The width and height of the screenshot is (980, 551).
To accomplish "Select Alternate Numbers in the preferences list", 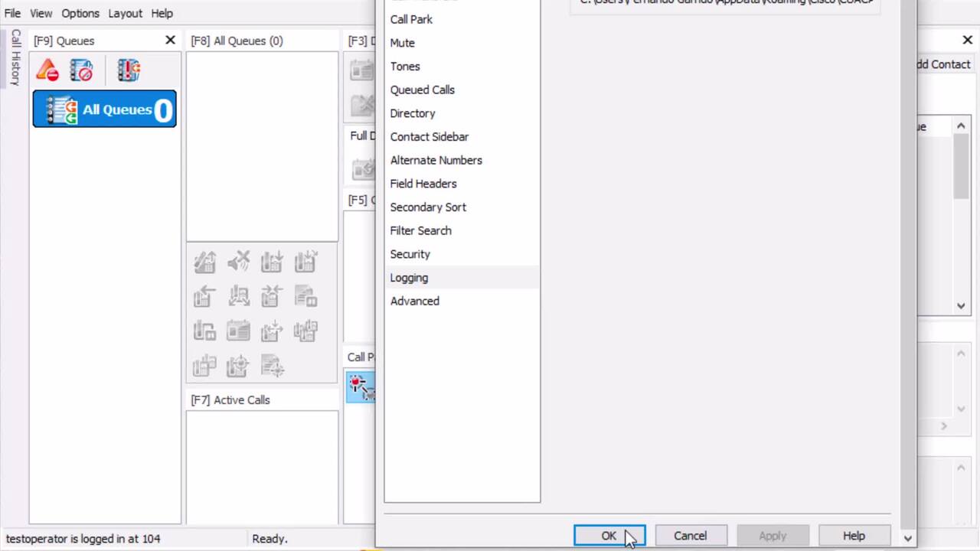I will tap(436, 160).
